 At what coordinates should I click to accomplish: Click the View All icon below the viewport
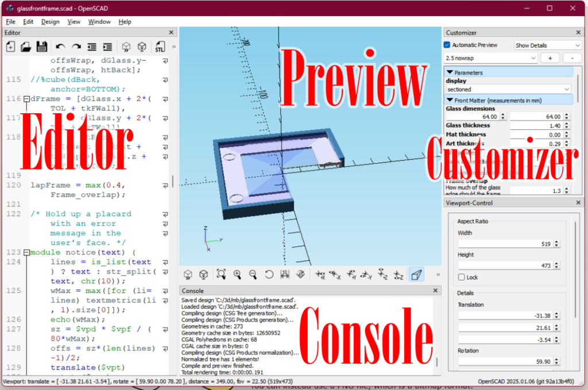coord(221,275)
